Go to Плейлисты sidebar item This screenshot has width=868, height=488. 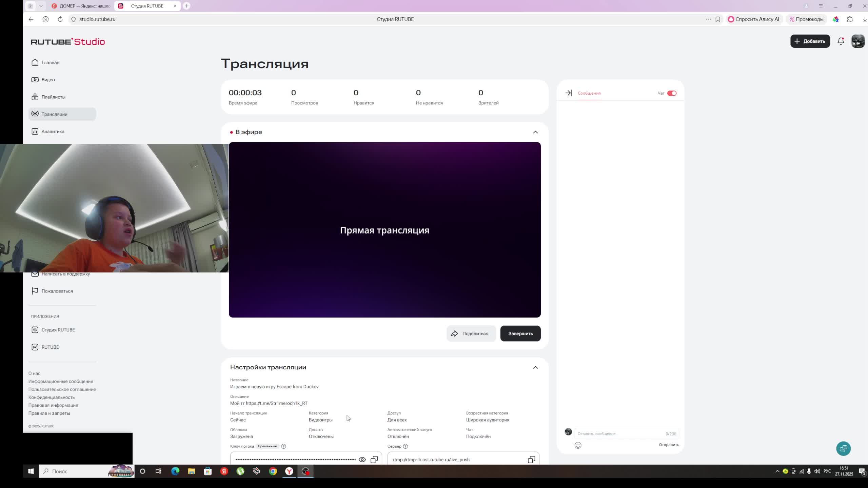click(x=53, y=97)
